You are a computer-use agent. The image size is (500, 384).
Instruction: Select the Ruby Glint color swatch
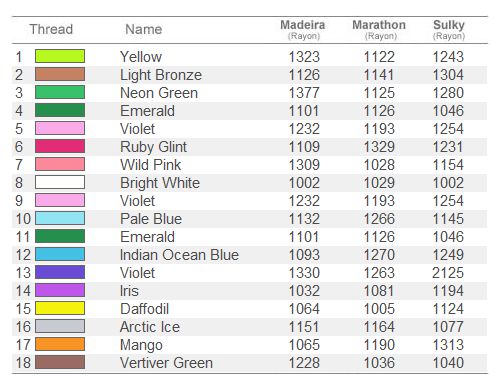click(x=60, y=146)
